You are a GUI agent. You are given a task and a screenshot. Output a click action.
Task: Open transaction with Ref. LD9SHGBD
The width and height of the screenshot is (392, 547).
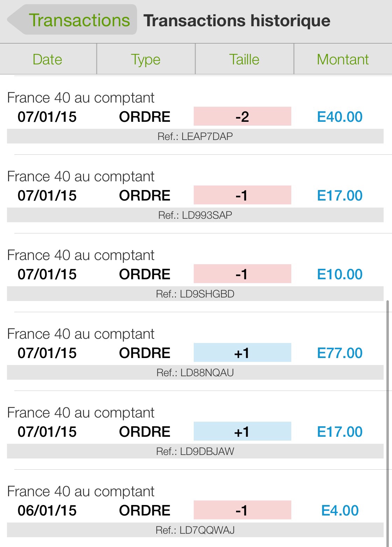point(195,294)
